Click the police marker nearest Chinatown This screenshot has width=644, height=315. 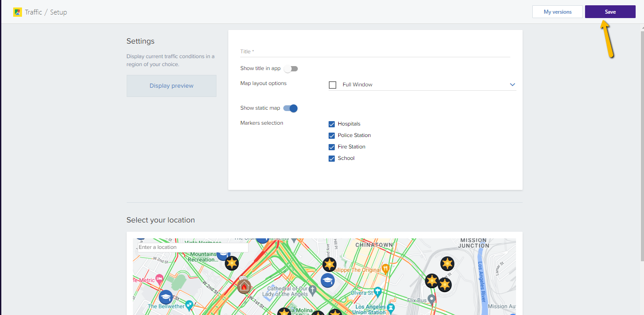pos(329,264)
